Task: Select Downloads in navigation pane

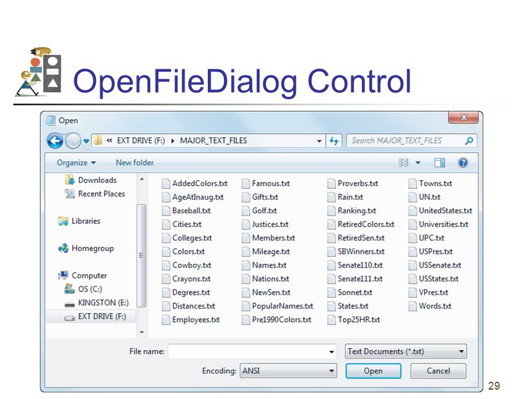Action: 90,180
